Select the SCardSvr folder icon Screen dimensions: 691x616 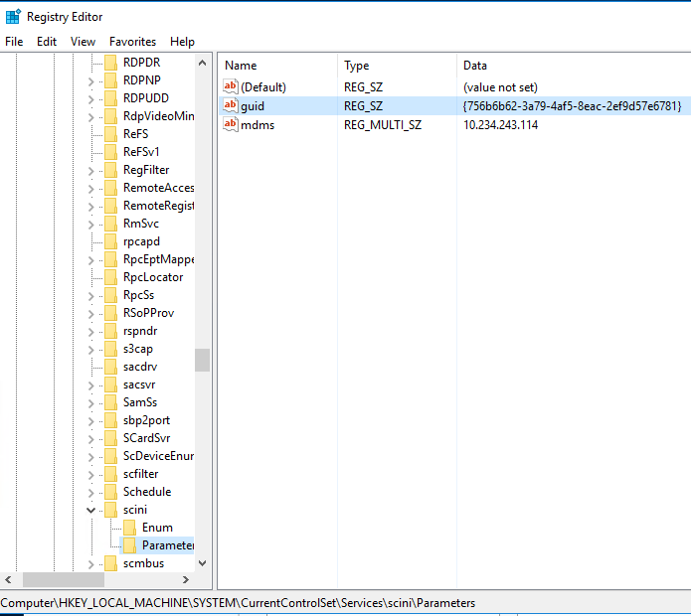pos(111,438)
